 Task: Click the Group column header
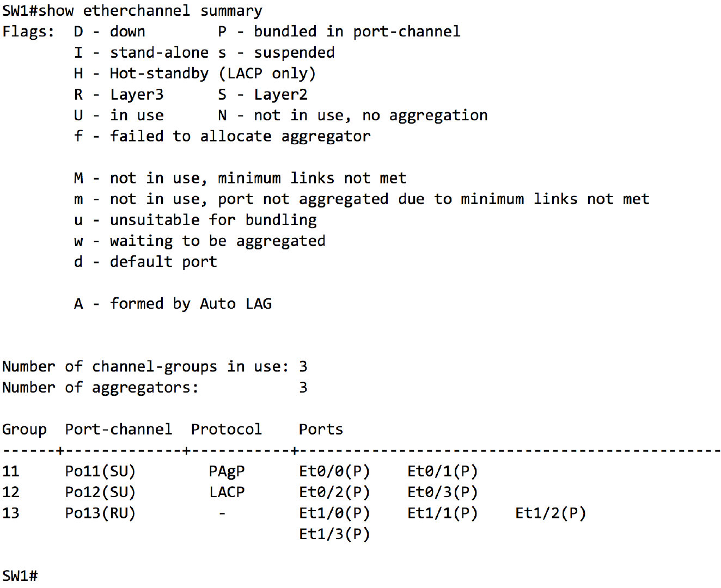click(25, 430)
